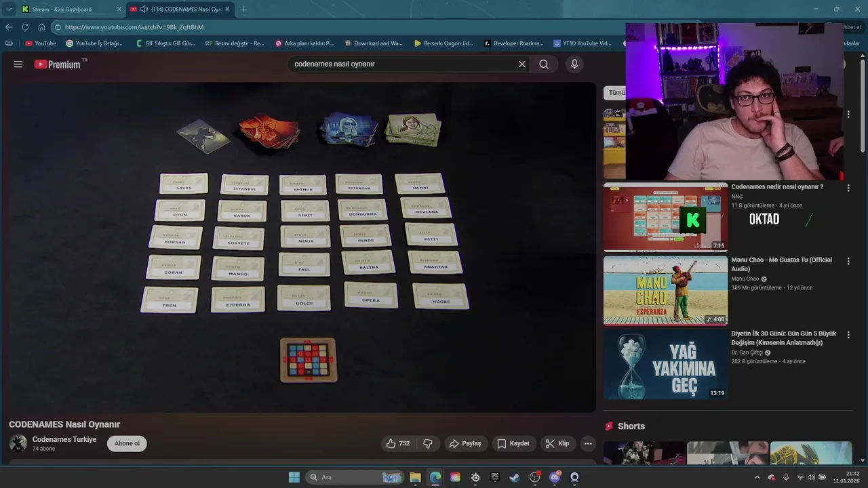Open the NNC channel name

[x=736, y=197]
